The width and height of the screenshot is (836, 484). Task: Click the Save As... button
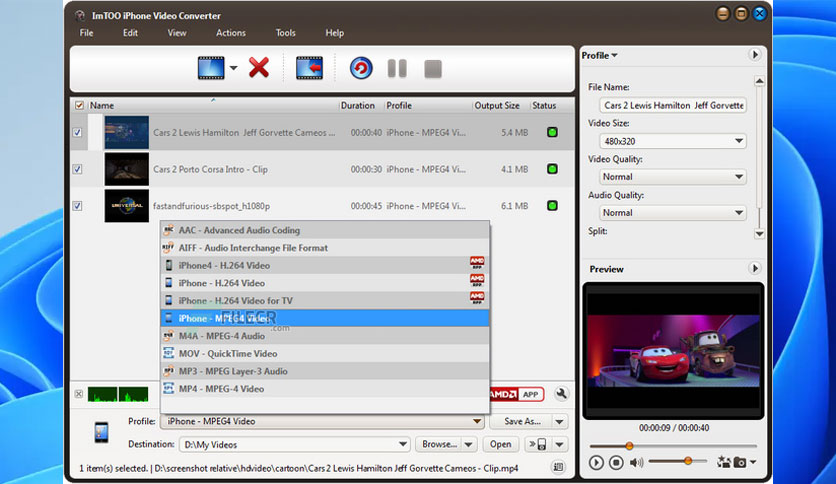tap(522, 421)
